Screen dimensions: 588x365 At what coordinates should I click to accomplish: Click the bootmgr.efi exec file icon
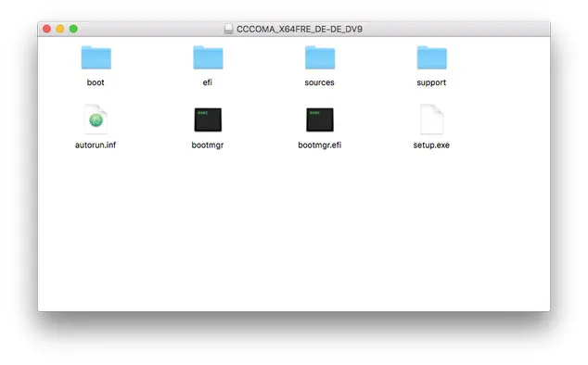coord(320,120)
